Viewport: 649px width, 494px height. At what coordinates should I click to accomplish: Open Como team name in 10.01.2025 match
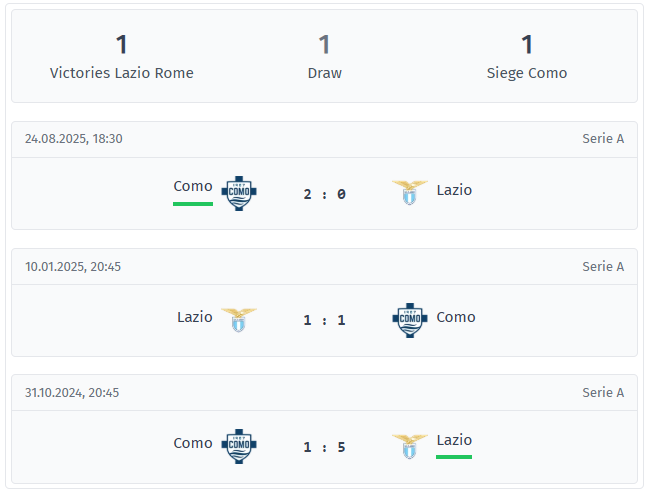[456, 317]
